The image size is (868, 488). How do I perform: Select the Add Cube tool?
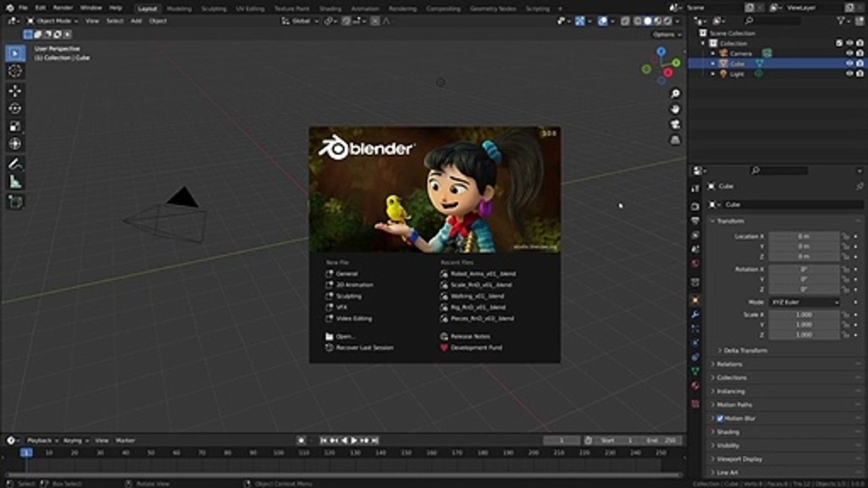pos(15,201)
